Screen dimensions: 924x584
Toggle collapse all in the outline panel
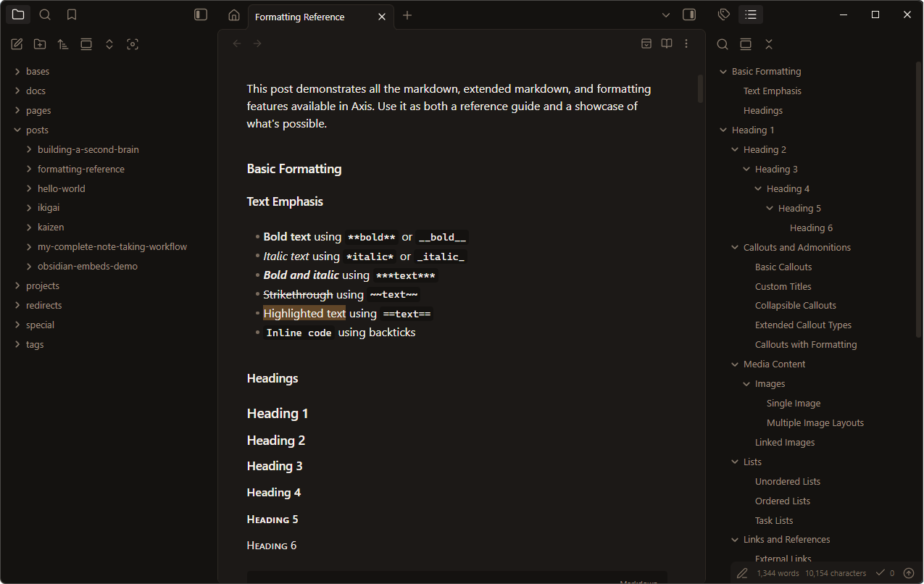(x=769, y=44)
